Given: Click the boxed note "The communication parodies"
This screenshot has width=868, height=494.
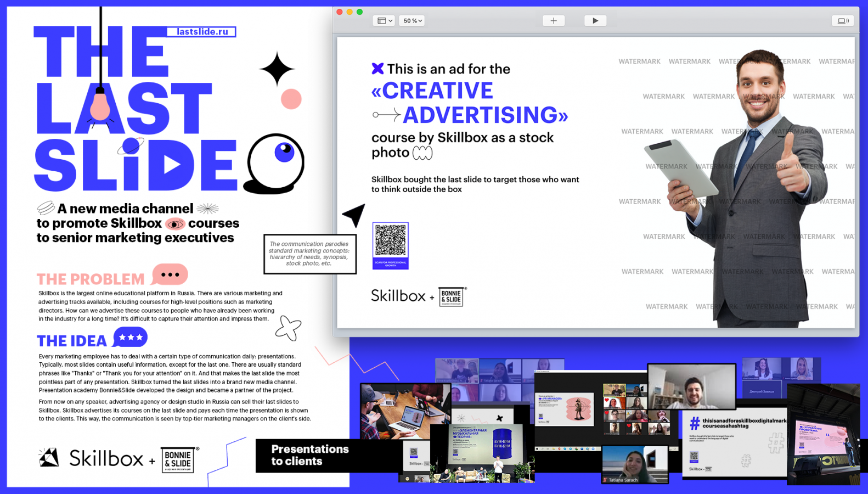Looking at the screenshot, I should coord(309,254).
